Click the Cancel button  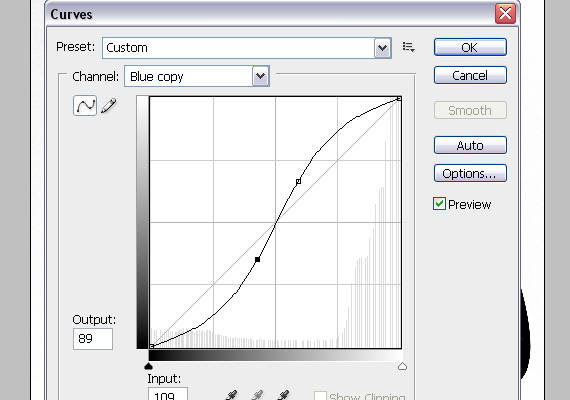(x=470, y=75)
